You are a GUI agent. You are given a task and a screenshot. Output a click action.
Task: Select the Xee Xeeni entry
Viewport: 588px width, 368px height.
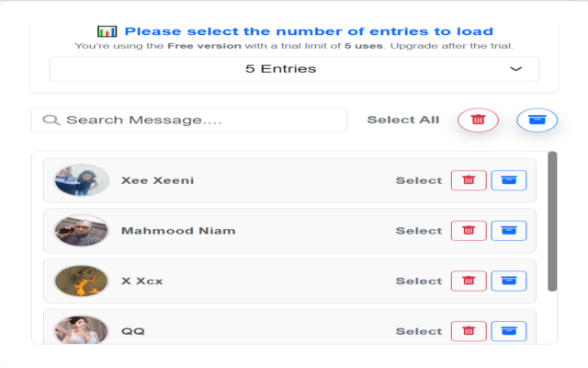(x=419, y=180)
